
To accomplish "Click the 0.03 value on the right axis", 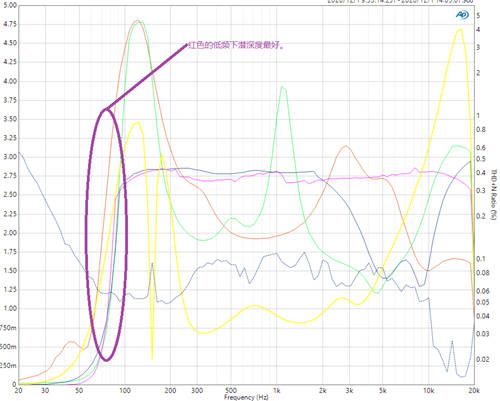I will 482,334.
